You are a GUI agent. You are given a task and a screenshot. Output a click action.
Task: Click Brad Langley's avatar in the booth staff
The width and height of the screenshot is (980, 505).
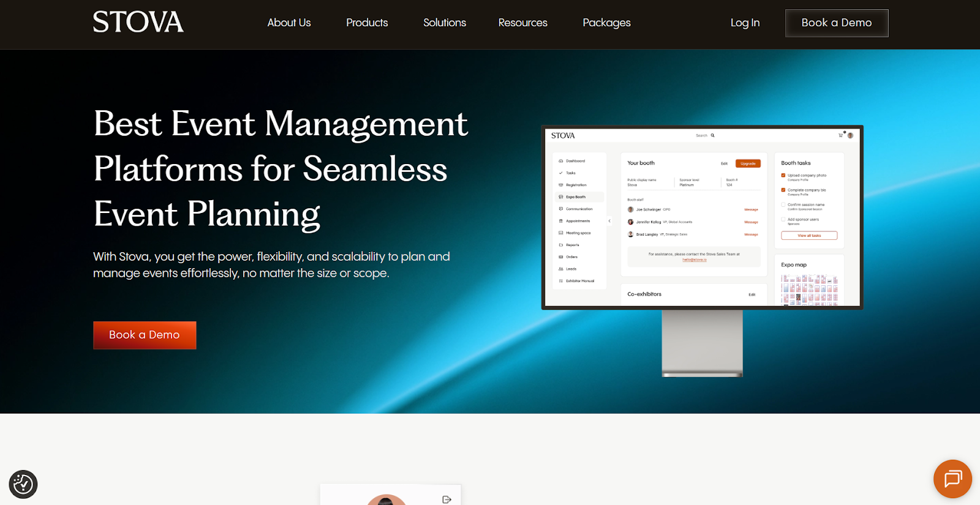(x=630, y=234)
